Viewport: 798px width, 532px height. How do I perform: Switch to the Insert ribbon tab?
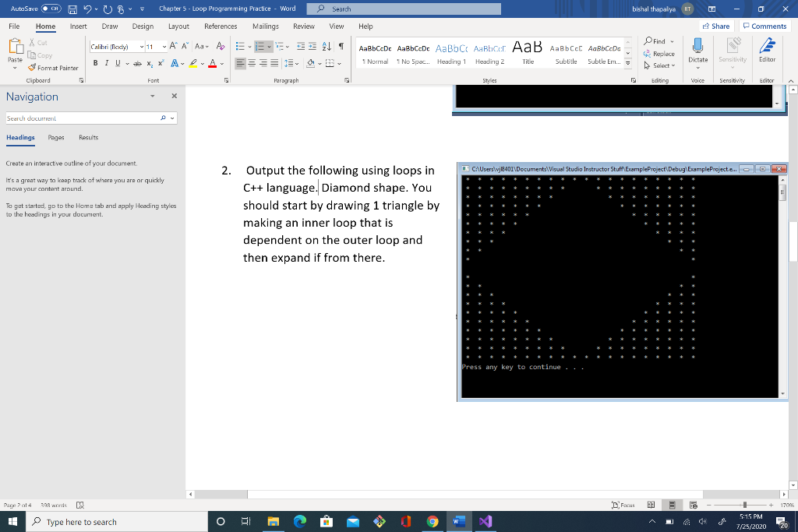78,26
